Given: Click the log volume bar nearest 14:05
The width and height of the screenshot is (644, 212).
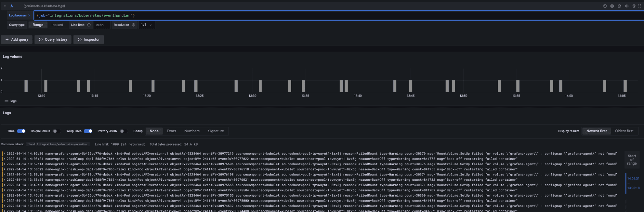Looking at the screenshot, I should click(625, 86).
